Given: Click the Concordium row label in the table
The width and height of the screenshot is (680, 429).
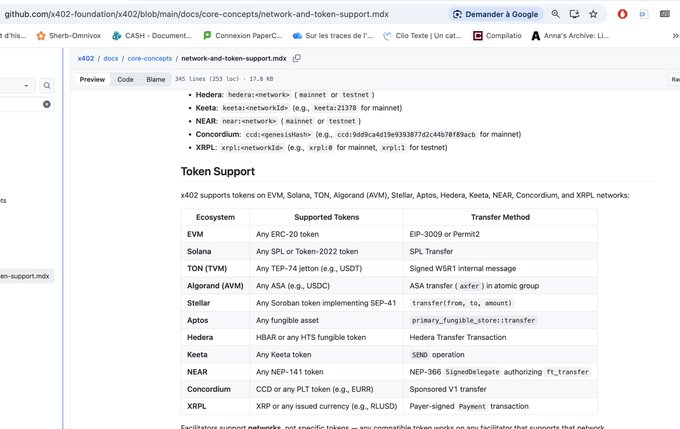Looking at the screenshot, I should point(209,389).
